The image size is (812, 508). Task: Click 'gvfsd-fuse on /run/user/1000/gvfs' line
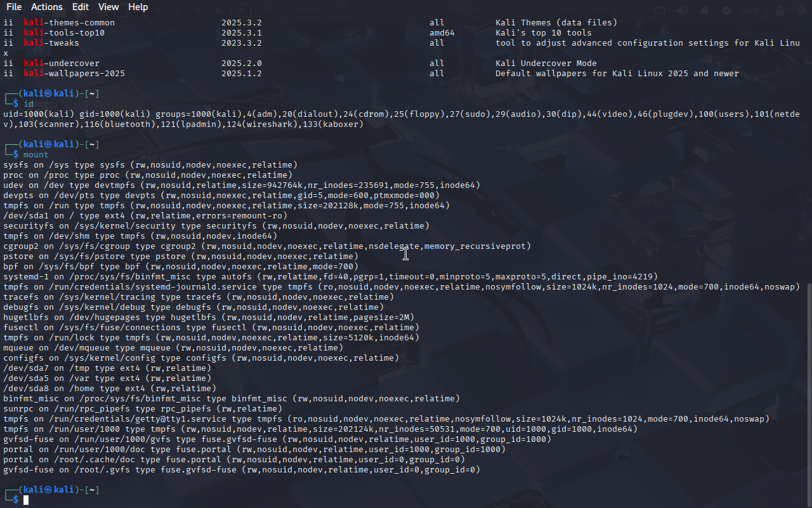click(x=277, y=439)
